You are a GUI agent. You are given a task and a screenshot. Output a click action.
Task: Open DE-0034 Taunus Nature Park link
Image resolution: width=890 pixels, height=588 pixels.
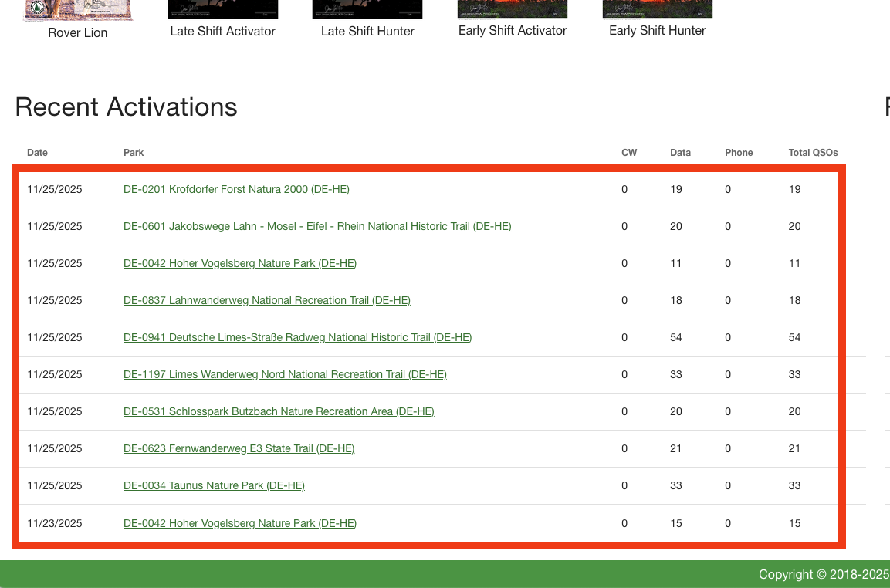click(214, 485)
